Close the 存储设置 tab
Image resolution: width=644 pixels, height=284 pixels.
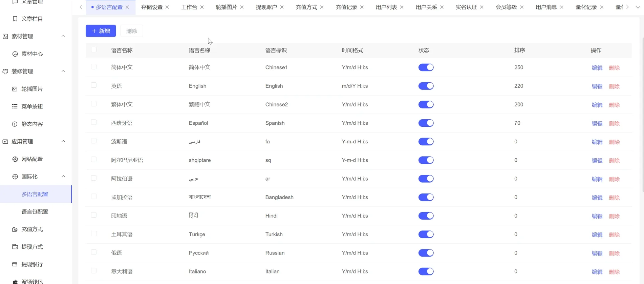click(167, 7)
